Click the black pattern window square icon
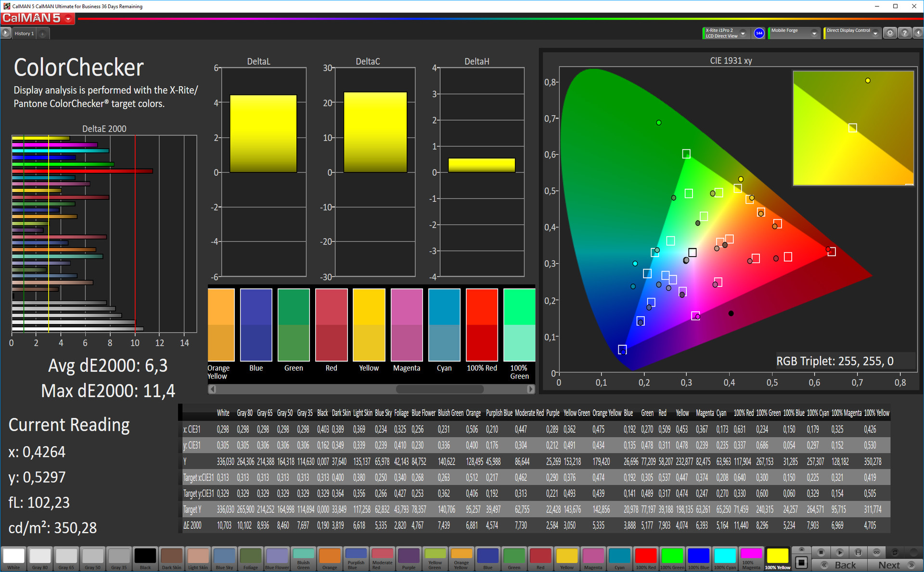Viewport: 924px width, 572px height. (801, 562)
